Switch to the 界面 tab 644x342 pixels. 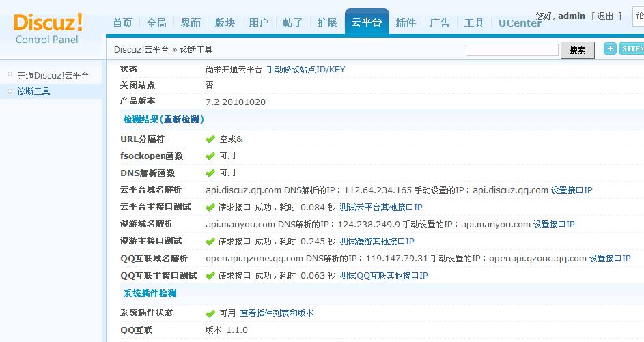(191, 23)
